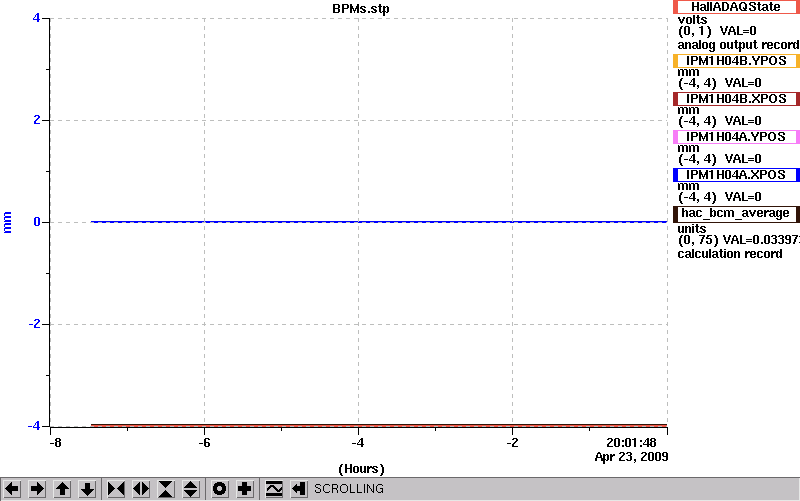Zoom out vertically using the stacked triangles icon

pos(190,489)
